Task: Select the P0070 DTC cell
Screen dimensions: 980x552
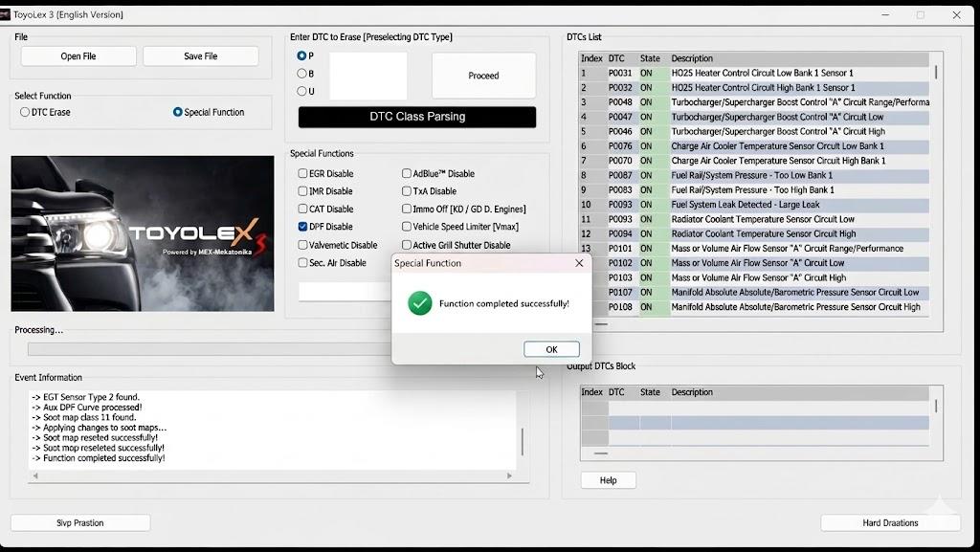Action: click(620, 161)
